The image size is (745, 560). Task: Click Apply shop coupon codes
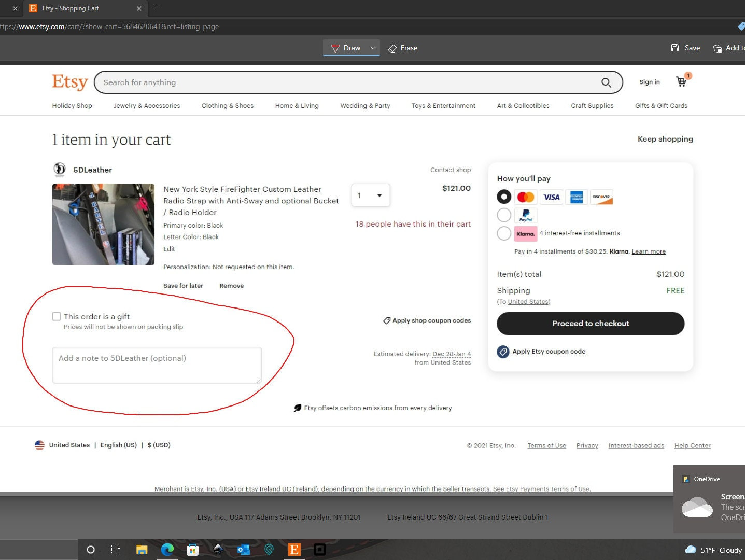[x=427, y=320]
